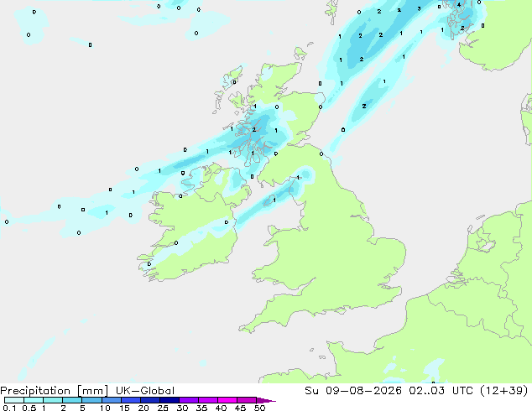
Task: Click the 45–50 mm legend color swatch
Action: [246, 400]
